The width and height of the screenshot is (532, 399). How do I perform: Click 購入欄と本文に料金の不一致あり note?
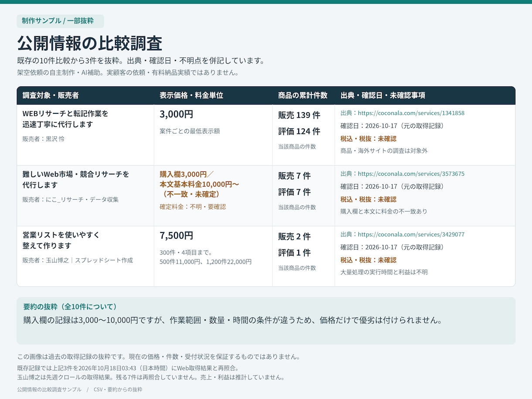tap(384, 211)
